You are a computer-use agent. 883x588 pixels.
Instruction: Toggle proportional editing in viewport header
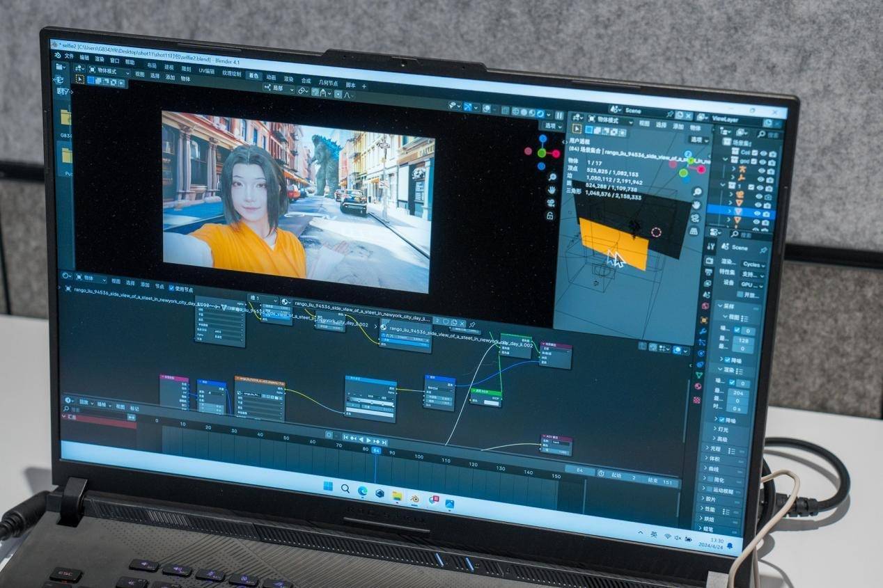pyautogui.click(x=338, y=94)
